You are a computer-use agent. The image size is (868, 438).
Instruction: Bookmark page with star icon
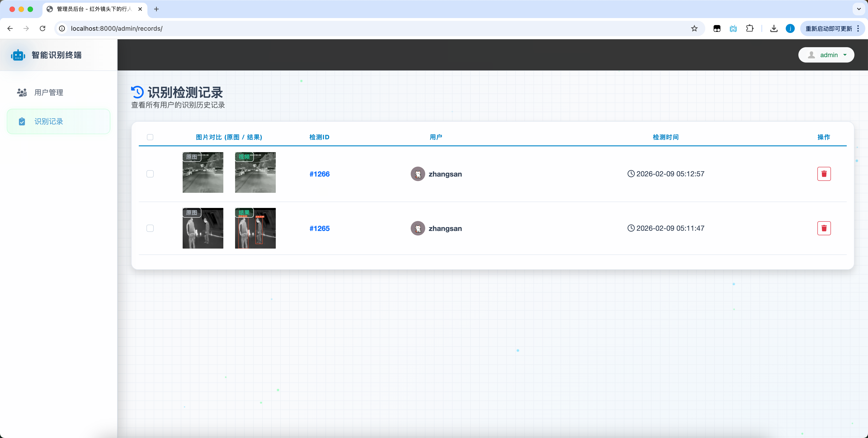click(694, 29)
